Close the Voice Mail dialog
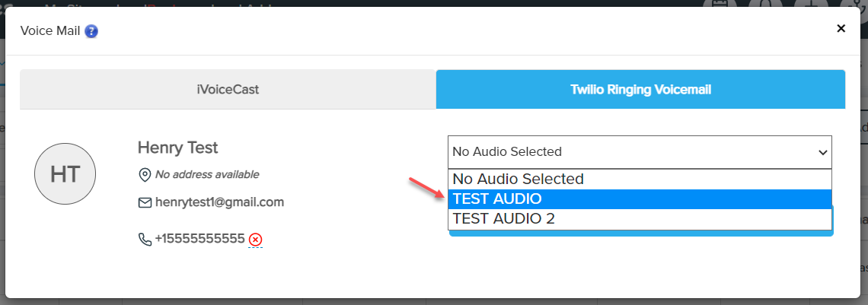This screenshot has width=868, height=305. point(841,29)
